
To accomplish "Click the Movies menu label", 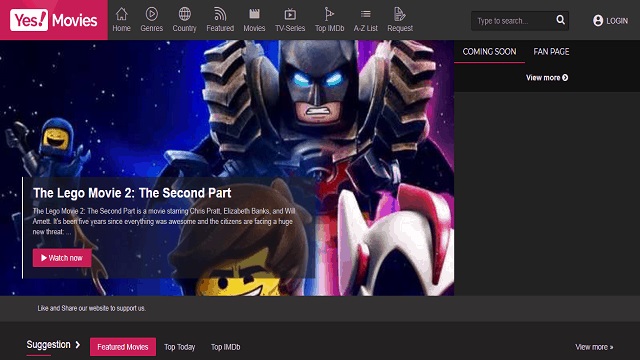I will (254, 28).
